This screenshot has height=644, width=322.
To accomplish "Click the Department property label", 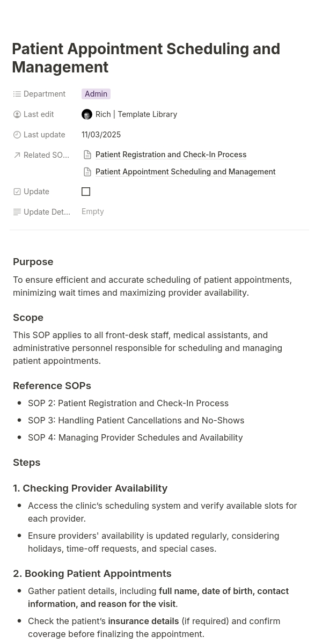I will (x=45, y=94).
